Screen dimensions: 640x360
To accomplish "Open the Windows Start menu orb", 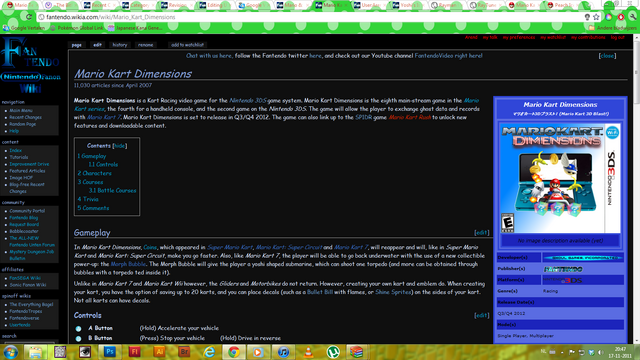I will 10,352.
